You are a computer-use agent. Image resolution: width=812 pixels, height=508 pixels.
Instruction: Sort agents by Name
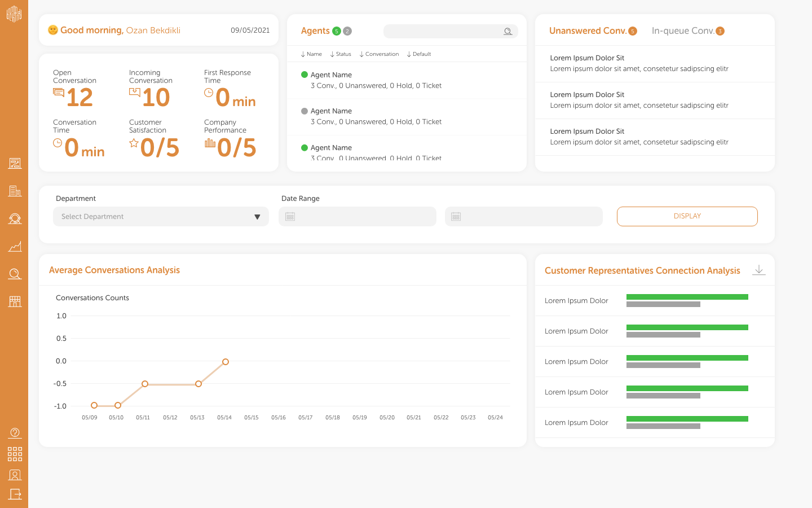pos(311,54)
